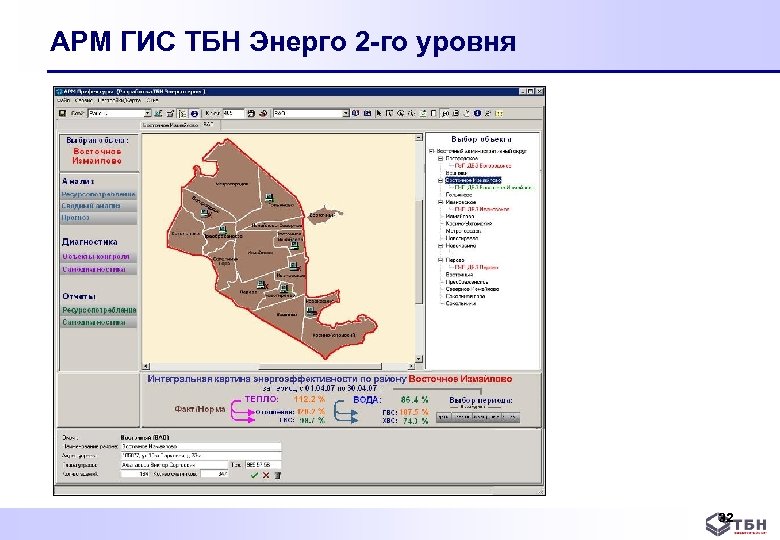Click the red X cancel icon
The width and height of the screenshot is (780, 540).
click(266, 475)
